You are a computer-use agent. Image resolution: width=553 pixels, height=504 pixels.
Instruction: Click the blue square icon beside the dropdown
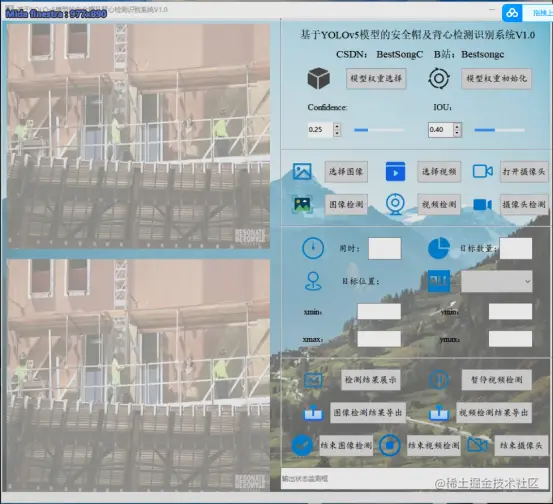[439, 281]
